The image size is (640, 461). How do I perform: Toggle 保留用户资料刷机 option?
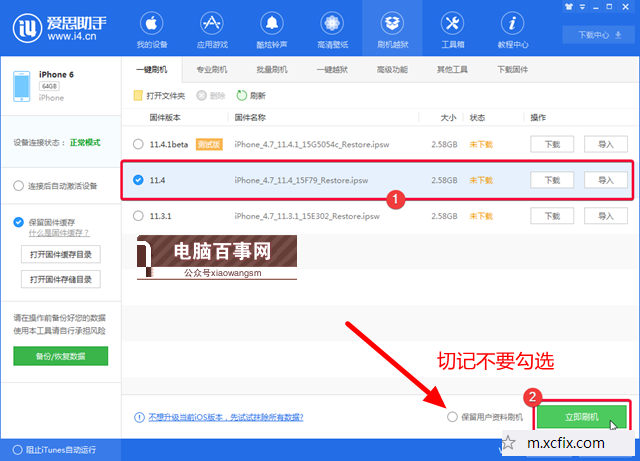(x=452, y=417)
